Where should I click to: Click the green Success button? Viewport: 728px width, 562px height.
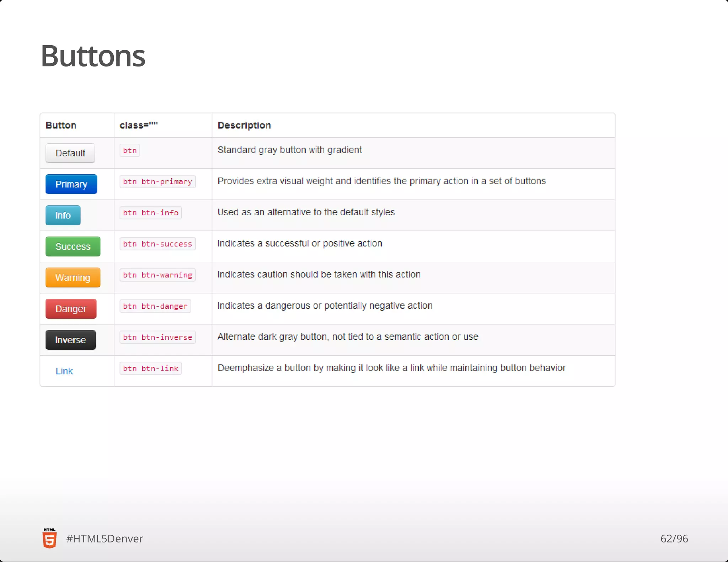tap(73, 246)
